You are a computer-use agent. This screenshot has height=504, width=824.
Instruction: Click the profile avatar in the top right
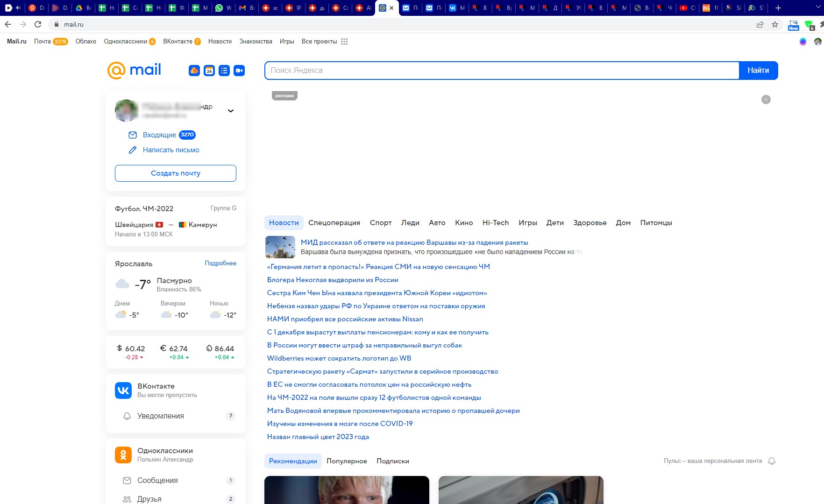click(x=817, y=42)
